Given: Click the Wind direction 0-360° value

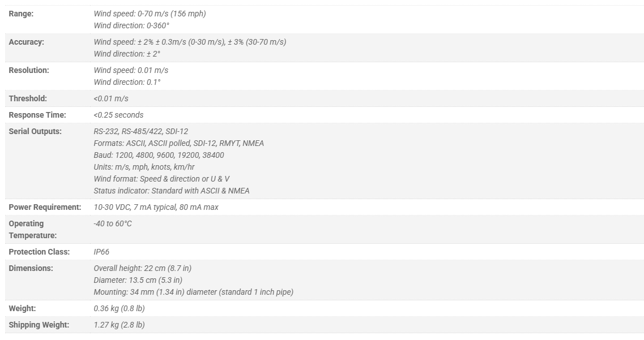Looking at the screenshot, I should [131, 25].
